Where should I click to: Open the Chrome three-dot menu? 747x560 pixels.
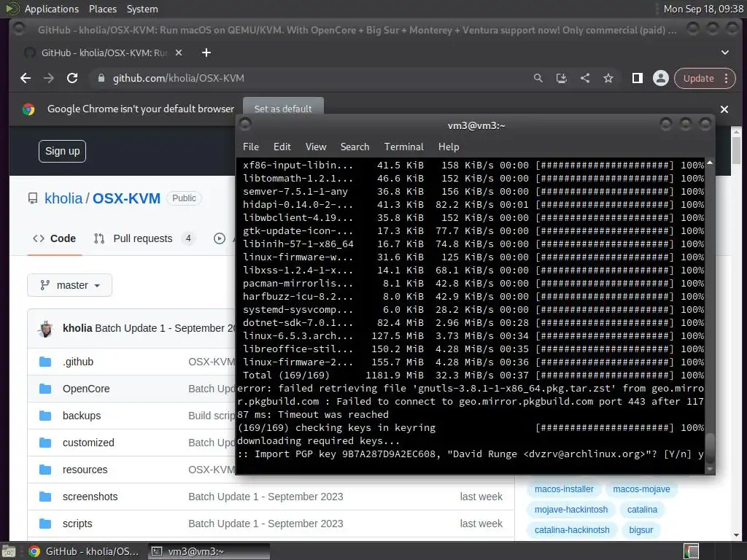click(726, 78)
